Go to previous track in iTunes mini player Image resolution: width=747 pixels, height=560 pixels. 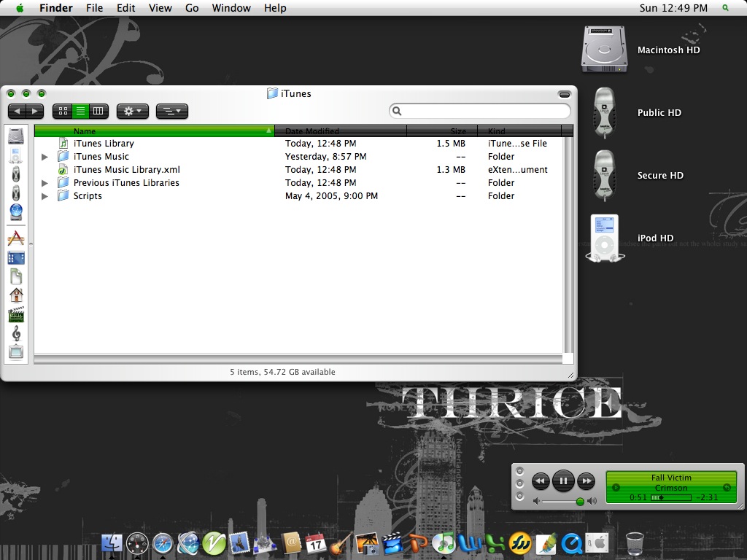coord(541,481)
